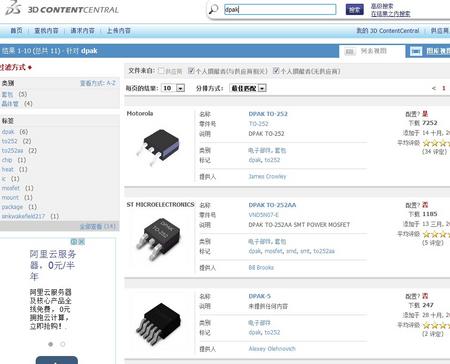Open the results-per-page dropdown showing 10
Screen dimensions: 450x364
173,88
